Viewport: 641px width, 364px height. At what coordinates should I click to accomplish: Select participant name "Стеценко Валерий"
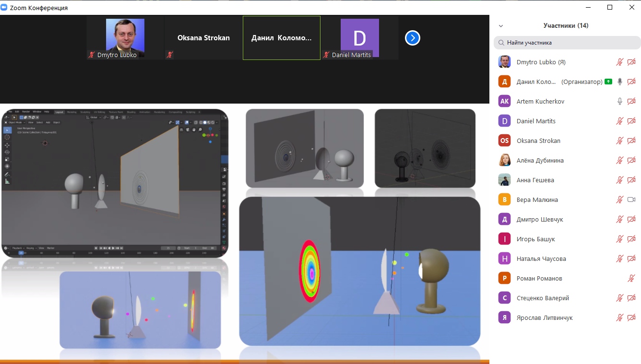pyautogui.click(x=543, y=298)
